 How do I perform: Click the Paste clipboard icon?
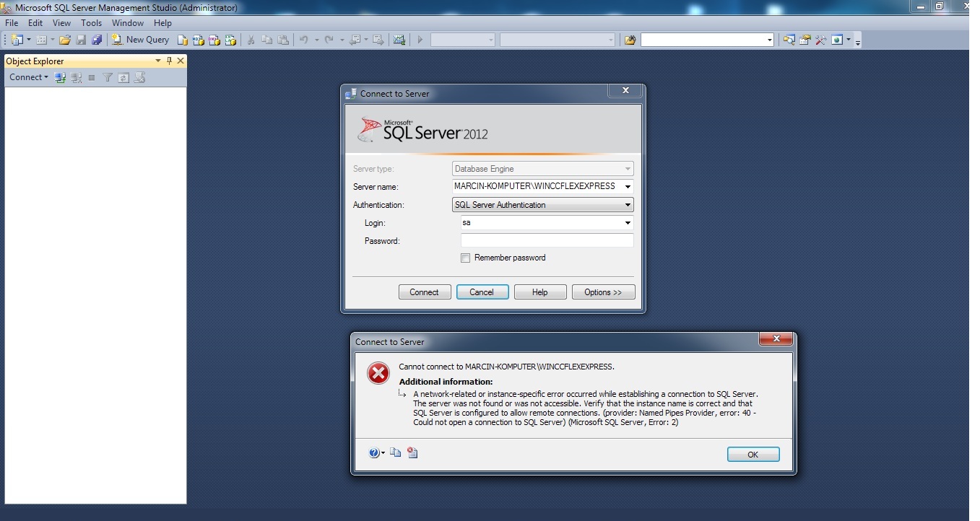point(283,40)
